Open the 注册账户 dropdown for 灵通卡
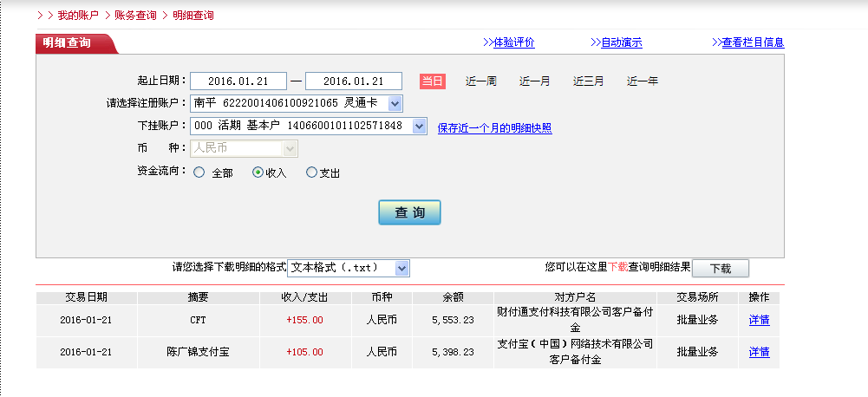This screenshot has height=397, width=868. click(395, 104)
